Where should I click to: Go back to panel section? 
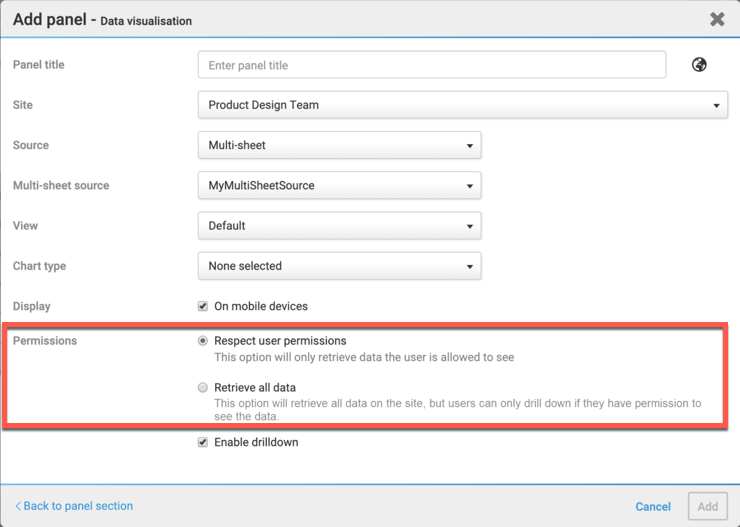74,506
